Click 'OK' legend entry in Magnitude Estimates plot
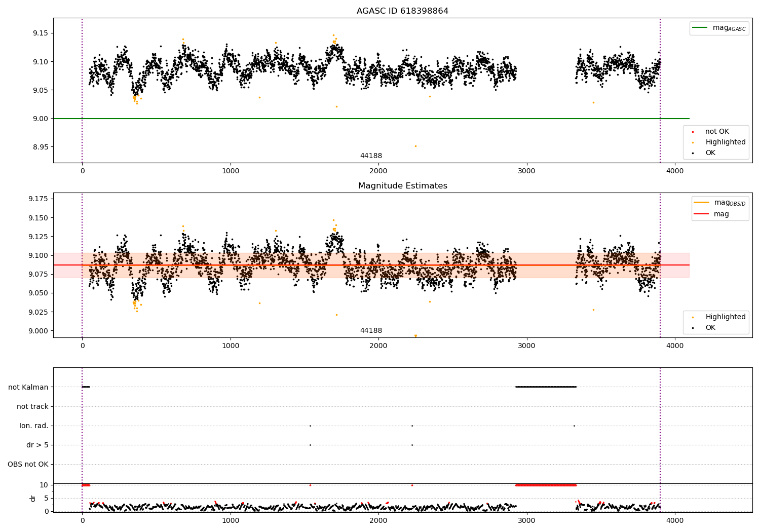The height and width of the screenshot is (532, 760). tap(710, 328)
